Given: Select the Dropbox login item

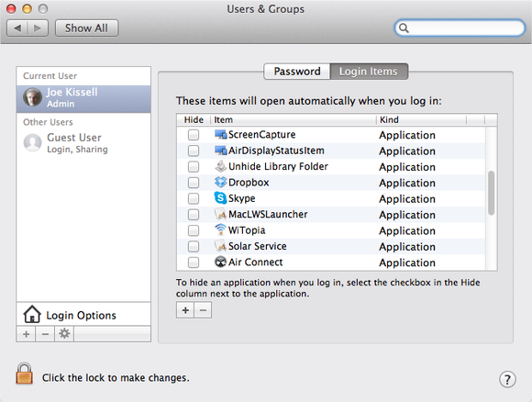Looking at the screenshot, I should pyautogui.click(x=331, y=183).
